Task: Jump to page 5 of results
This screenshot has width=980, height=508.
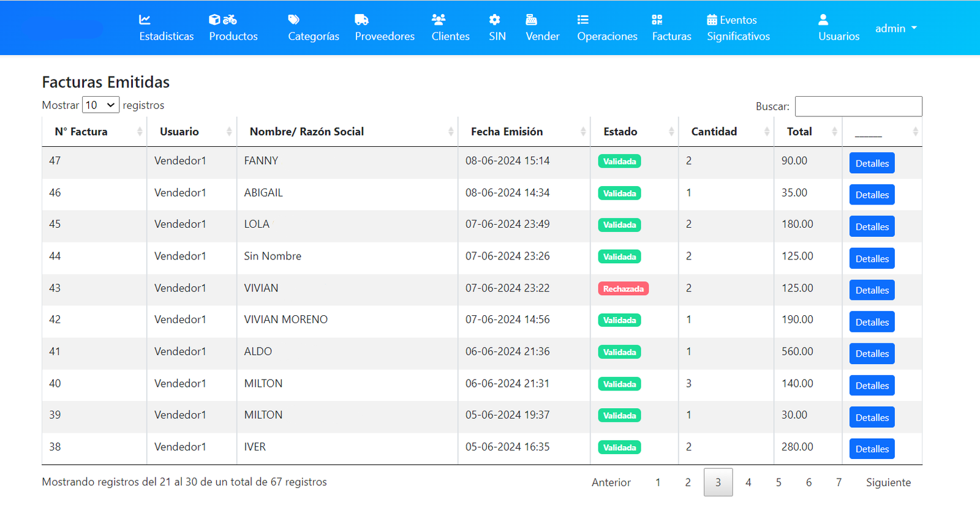Action: coord(778,482)
